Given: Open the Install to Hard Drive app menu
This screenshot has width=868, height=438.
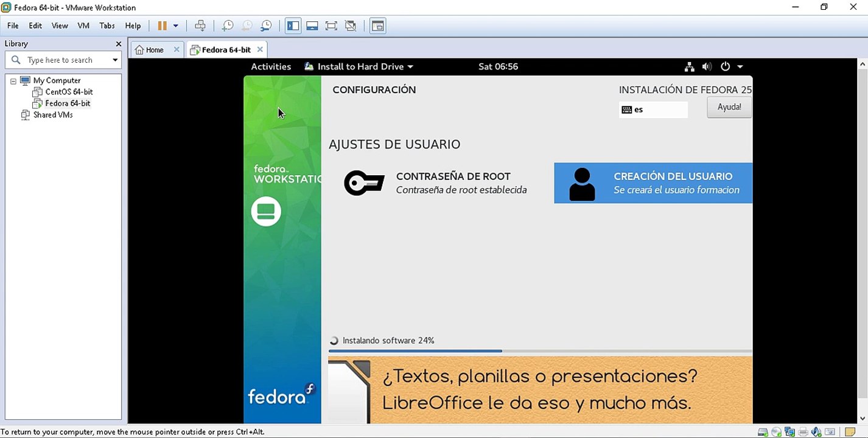Looking at the screenshot, I should click(x=359, y=66).
